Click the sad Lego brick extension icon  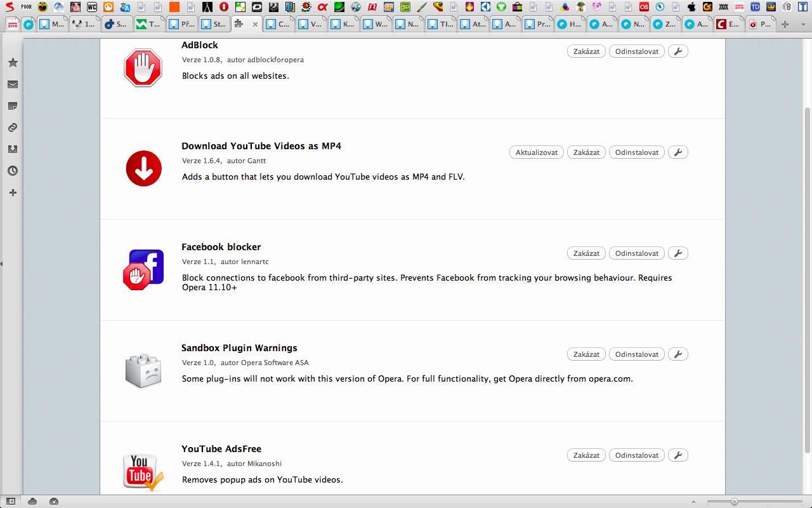click(x=143, y=370)
